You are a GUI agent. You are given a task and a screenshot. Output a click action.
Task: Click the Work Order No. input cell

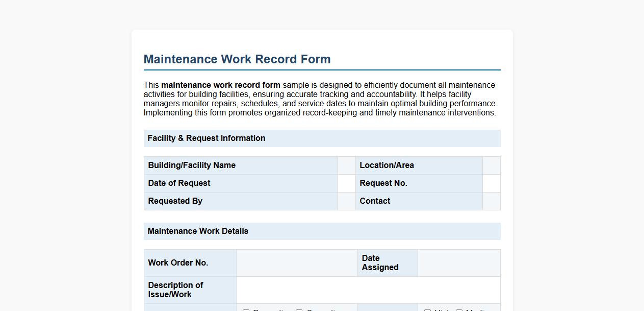tap(297, 262)
